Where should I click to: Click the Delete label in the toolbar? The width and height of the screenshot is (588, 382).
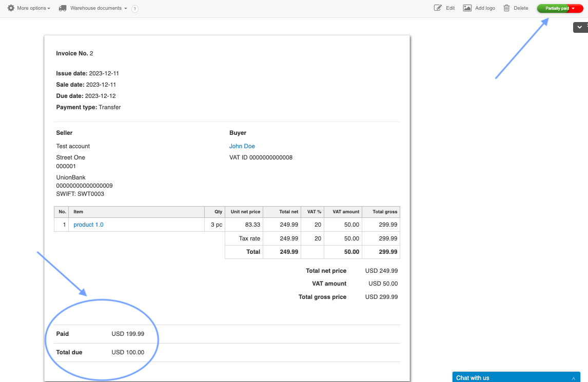point(521,8)
